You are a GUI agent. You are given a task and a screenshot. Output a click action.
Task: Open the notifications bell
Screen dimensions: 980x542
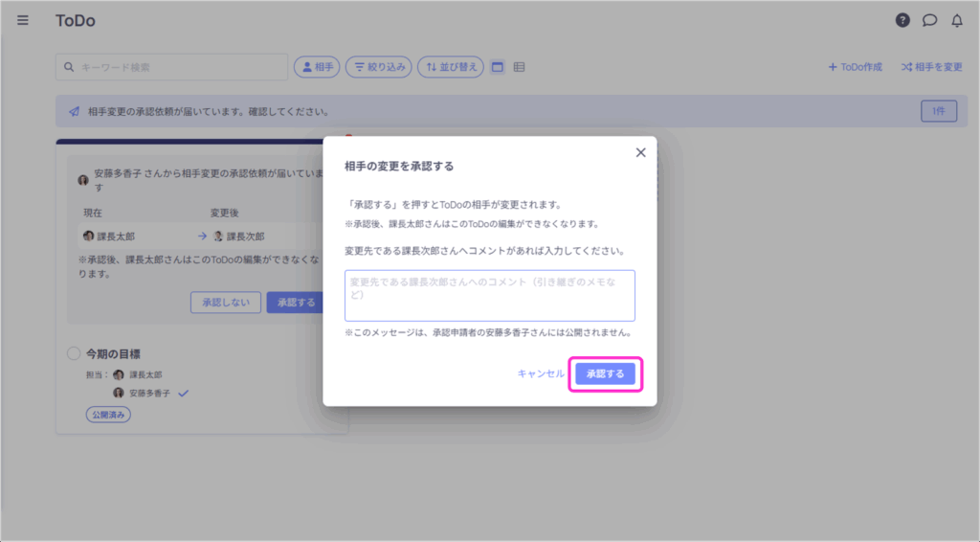pyautogui.click(x=956, y=20)
